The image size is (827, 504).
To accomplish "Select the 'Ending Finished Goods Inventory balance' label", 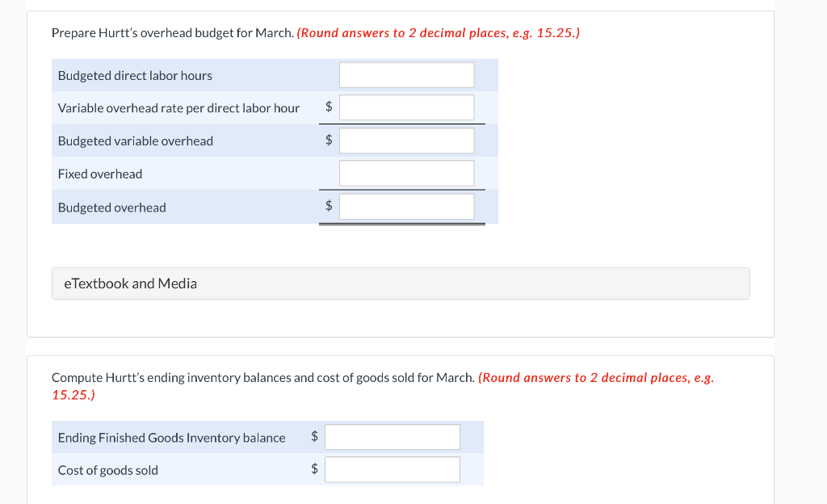I will 172,438.
